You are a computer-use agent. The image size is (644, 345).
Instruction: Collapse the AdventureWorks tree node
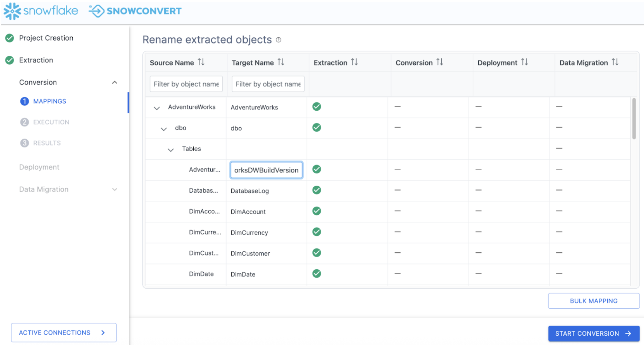tap(157, 107)
